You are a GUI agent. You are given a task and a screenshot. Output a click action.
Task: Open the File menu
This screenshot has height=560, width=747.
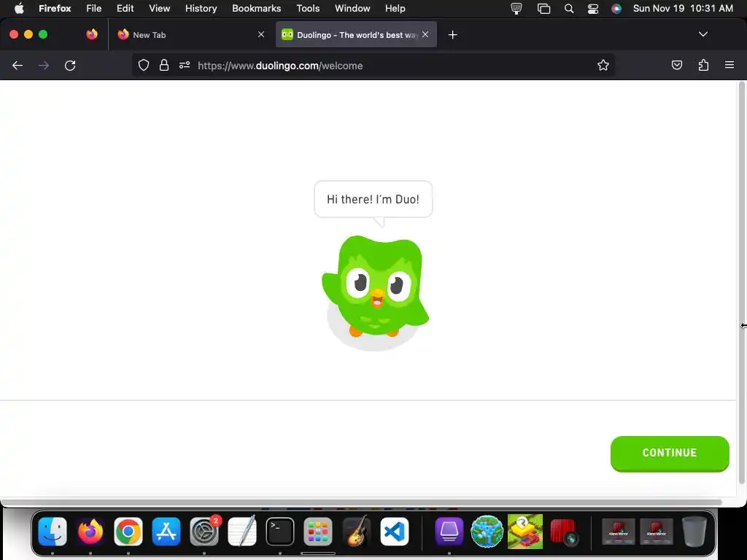(x=94, y=9)
